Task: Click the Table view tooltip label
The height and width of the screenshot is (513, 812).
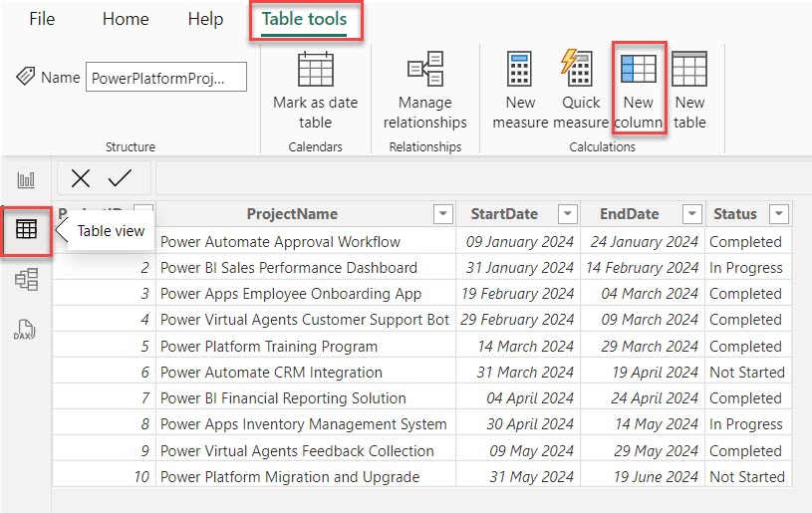Action: coord(111,231)
